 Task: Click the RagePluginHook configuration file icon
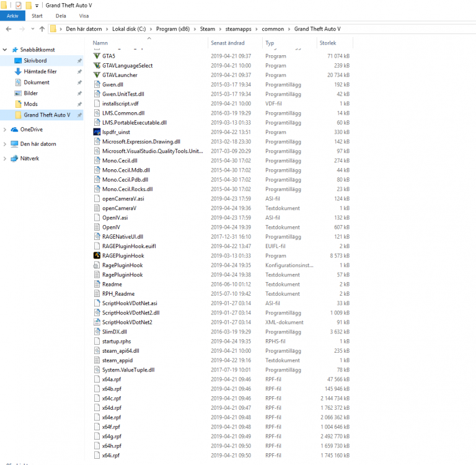click(97, 265)
